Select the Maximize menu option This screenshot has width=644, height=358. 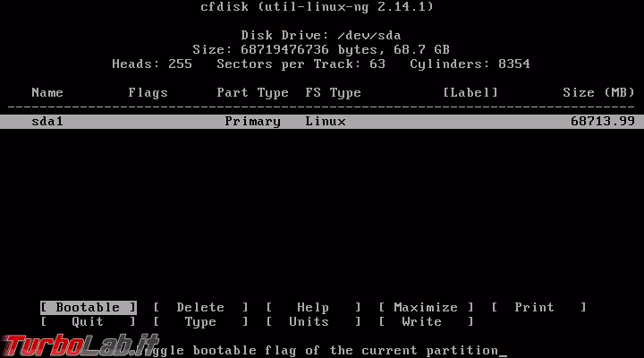click(x=426, y=308)
